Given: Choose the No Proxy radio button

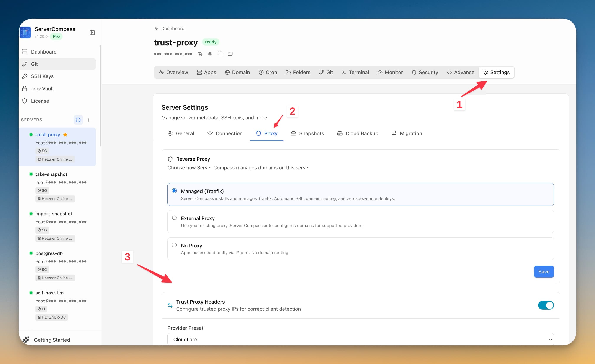Looking at the screenshot, I should point(174,245).
